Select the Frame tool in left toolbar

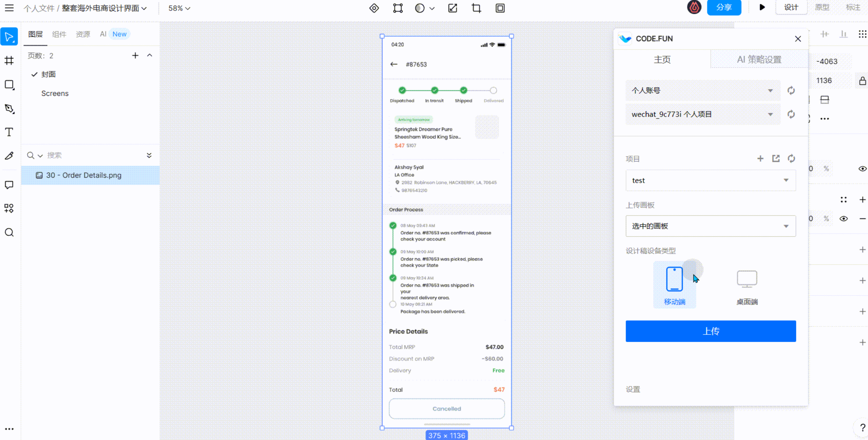coord(9,61)
